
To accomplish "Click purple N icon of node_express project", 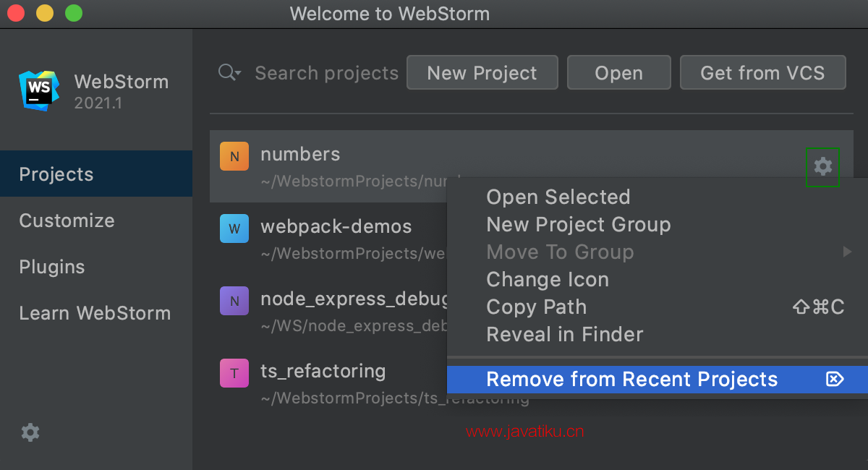I will pos(234,301).
